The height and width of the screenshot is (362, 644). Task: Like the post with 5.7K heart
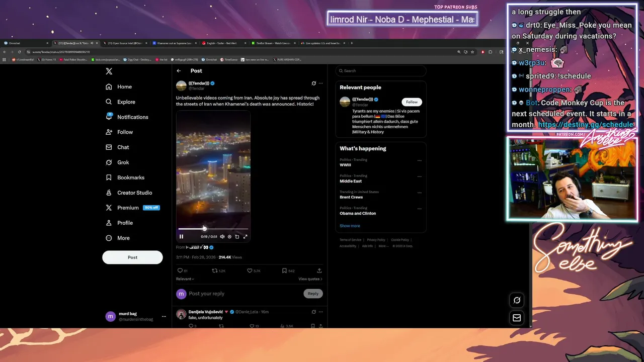tap(254, 270)
